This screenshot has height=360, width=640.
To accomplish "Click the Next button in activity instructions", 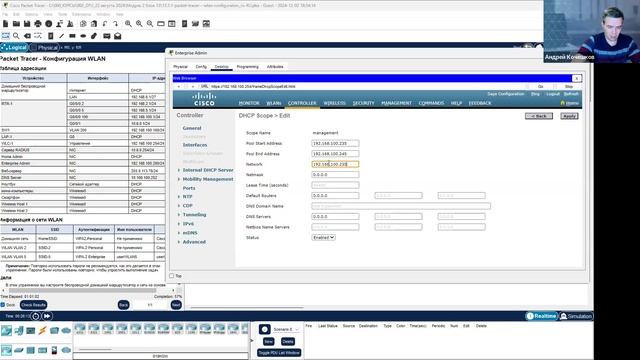I will (176, 305).
